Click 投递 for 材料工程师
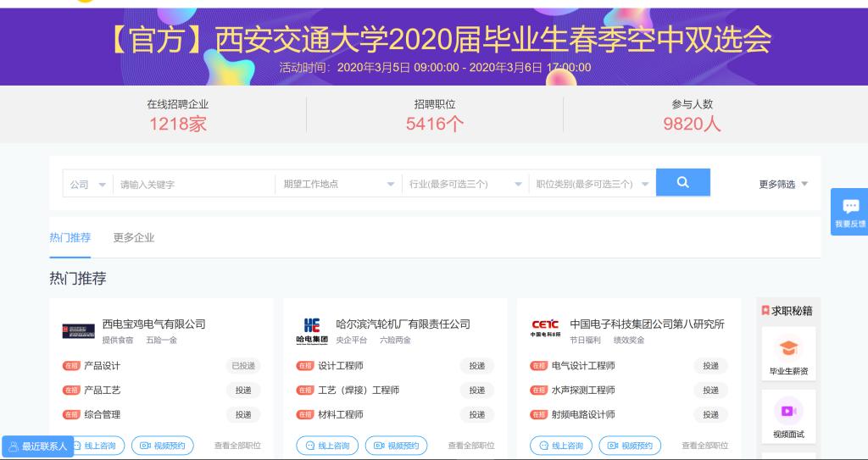This screenshot has height=460, width=868. 476,414
